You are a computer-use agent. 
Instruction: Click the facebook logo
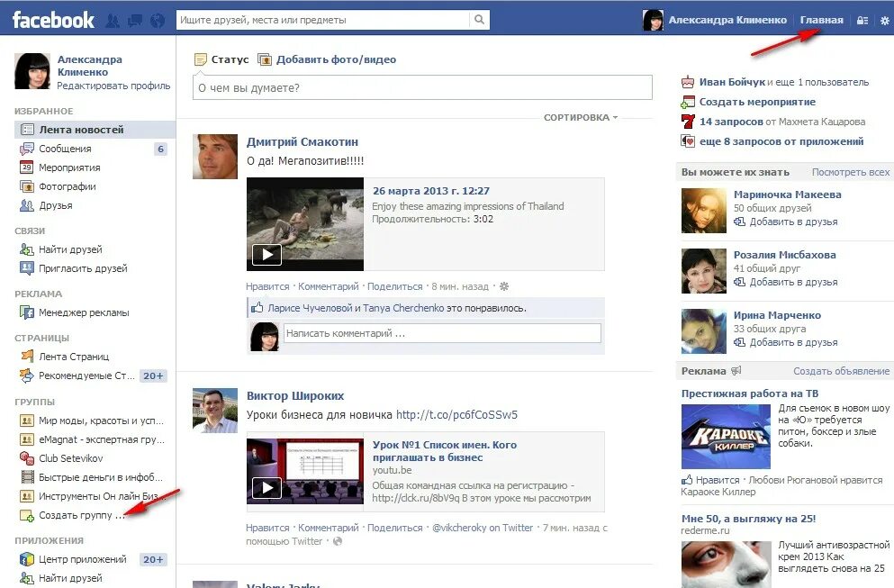(x=53, y=20)
